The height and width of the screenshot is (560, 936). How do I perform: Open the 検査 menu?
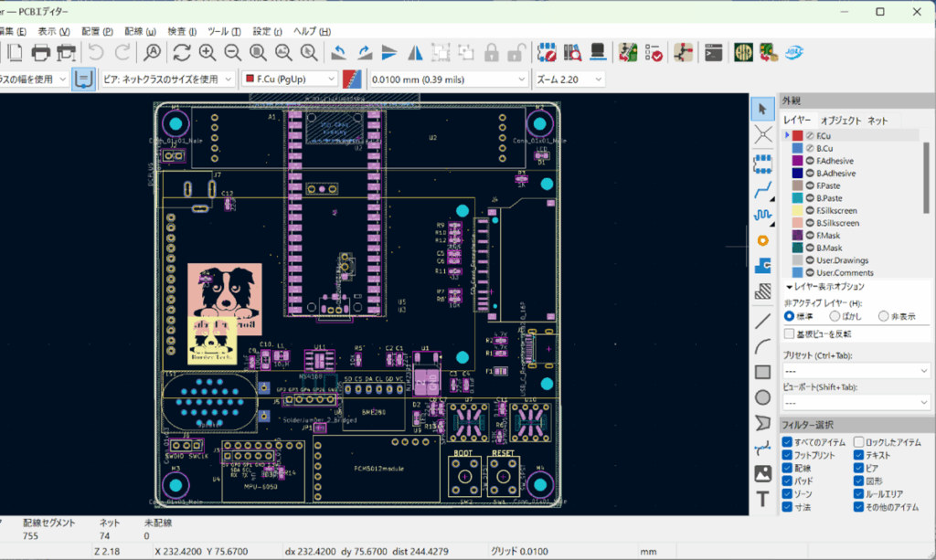pyautogui.click(x=183, y=31)
